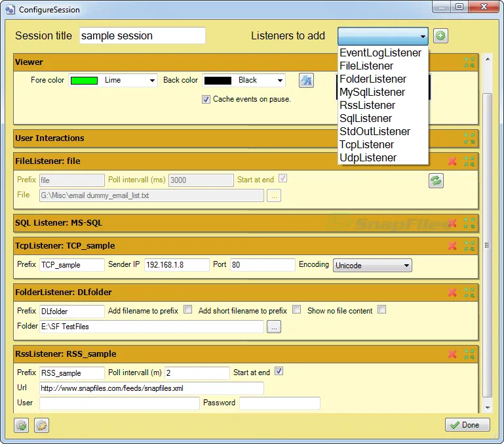Open the Back color Black dropdown
Image resolution: width=504 pixels, height=444 pixels.
tap(244, 81)
